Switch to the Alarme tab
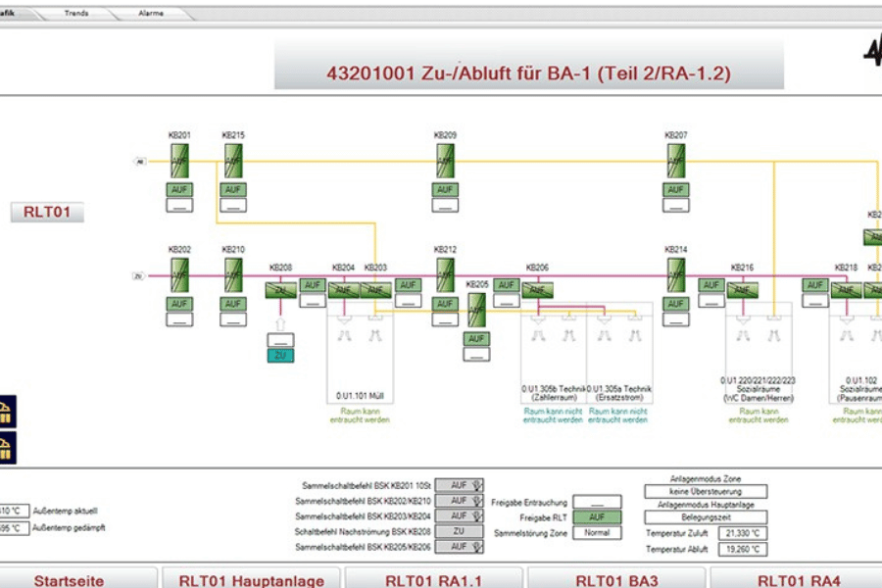This screenshot has height=588, width=882. pos(151,13)
